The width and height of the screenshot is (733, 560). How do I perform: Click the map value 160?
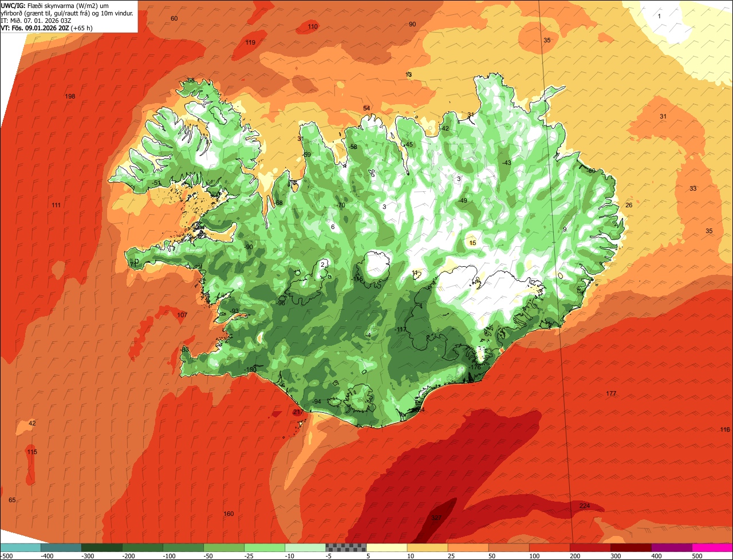tap(228, 514)
